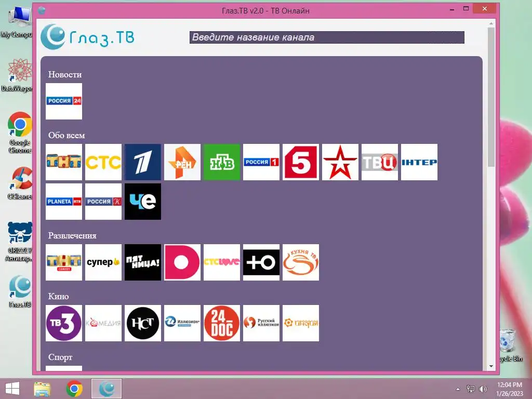
Task: Open File Explorer from the taskbar
Action: pos(43,389)
